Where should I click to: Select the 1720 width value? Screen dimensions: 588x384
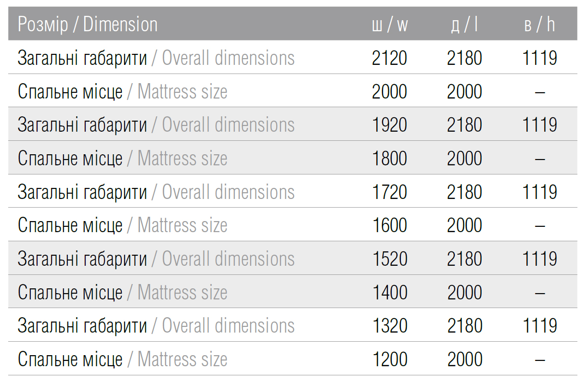[x=390, y=192]
